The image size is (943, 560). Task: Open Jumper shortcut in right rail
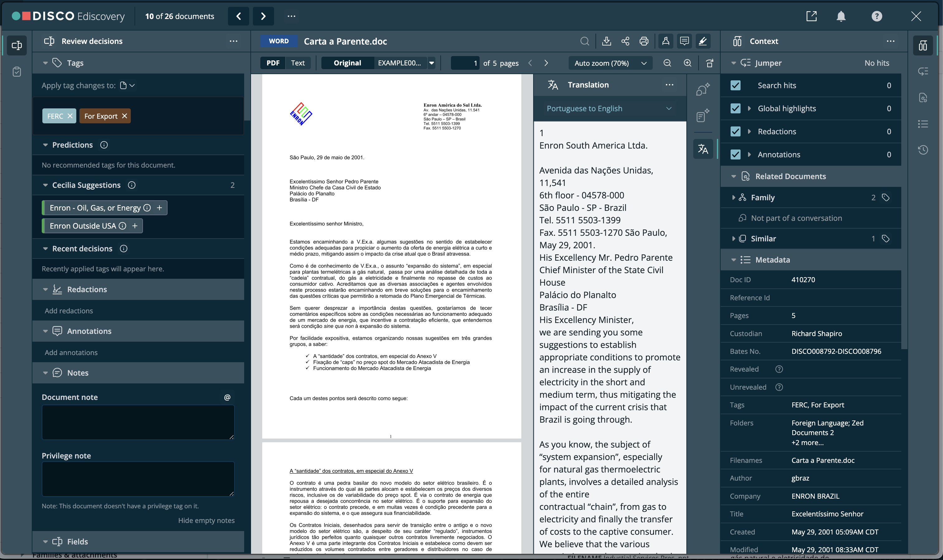point(923,71)
